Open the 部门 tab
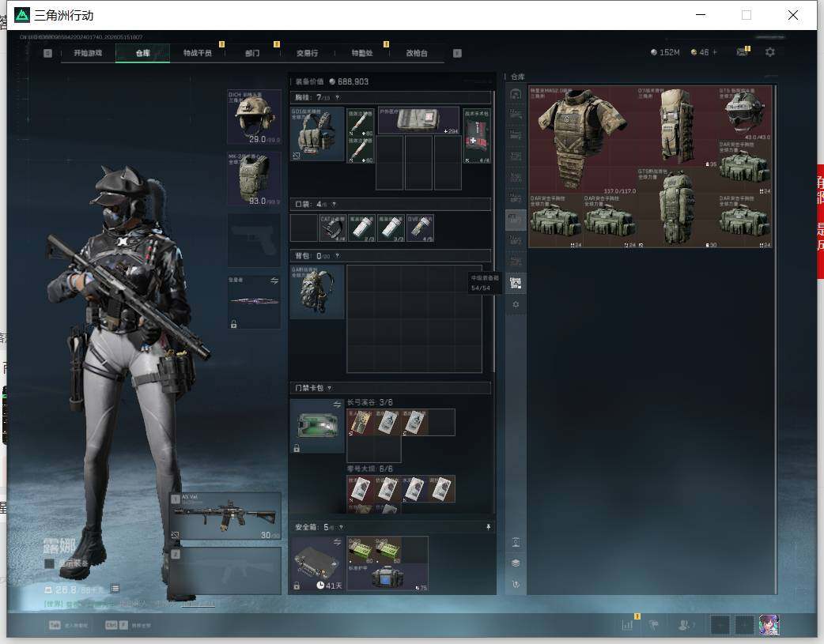This screenshot has width=824, height=644. 252,53
